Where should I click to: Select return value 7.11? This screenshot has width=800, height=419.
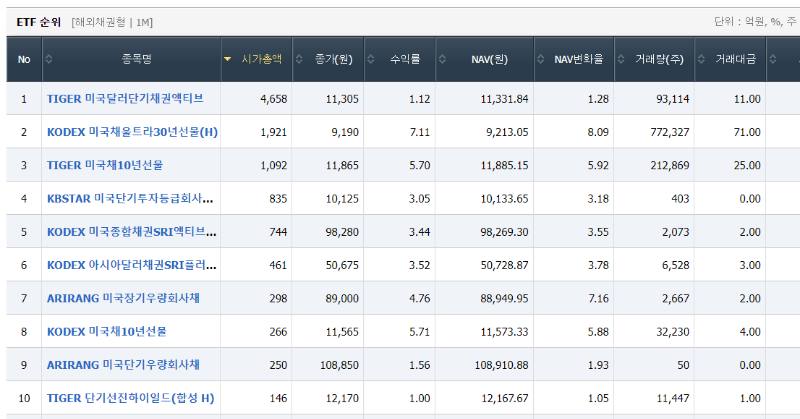(x=419, y=132)
